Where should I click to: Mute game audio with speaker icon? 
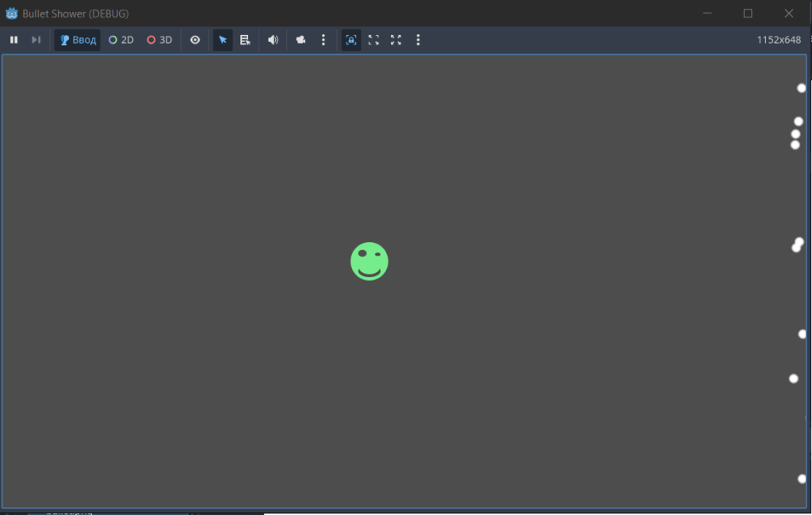(273, 40)
